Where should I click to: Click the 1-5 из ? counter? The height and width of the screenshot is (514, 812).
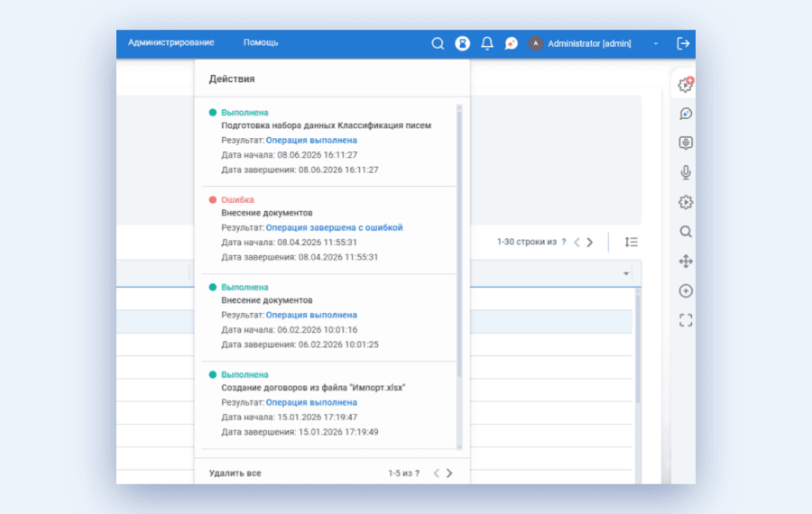[x=404, y=473]
